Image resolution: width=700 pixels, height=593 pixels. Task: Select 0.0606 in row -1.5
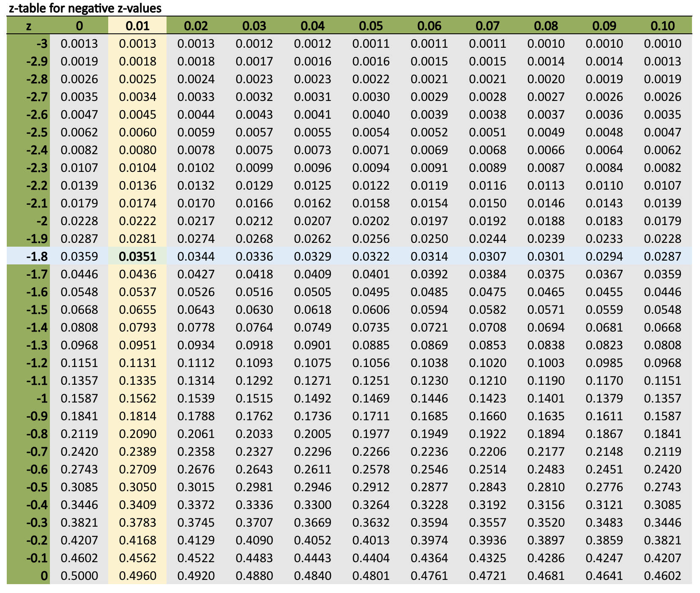click(371, 310)
